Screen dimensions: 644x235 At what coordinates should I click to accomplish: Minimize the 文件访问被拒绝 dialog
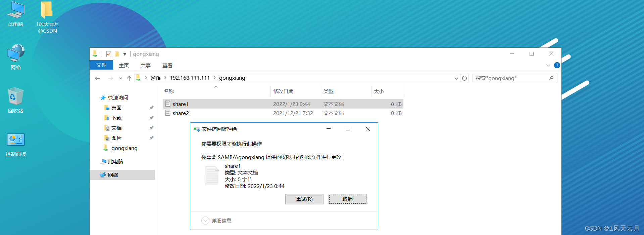329,129
